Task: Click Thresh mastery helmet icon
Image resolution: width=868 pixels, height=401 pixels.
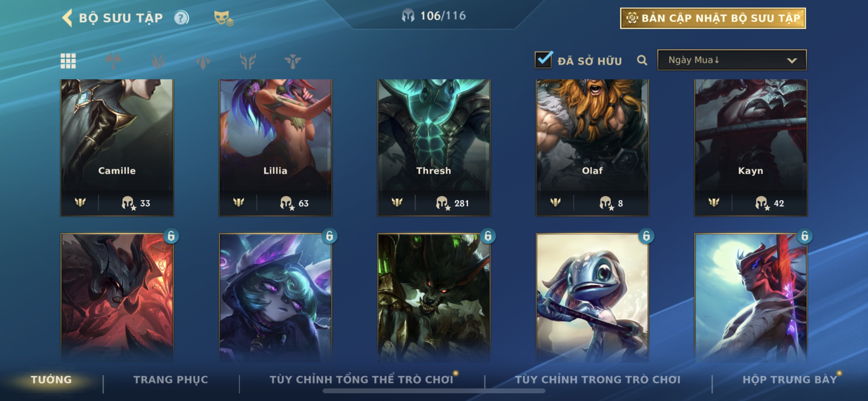Action: (442, 203)
